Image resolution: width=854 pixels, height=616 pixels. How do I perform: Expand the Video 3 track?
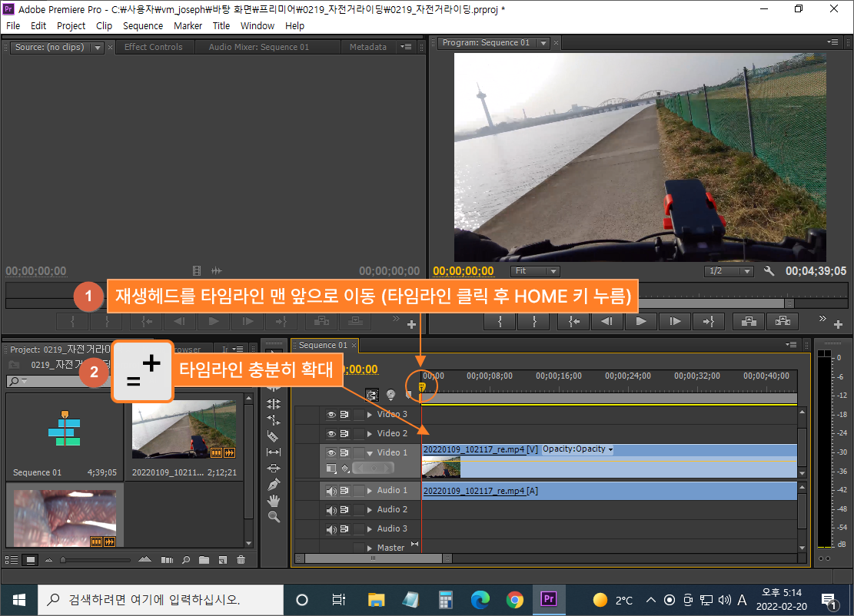click(370, 415)
